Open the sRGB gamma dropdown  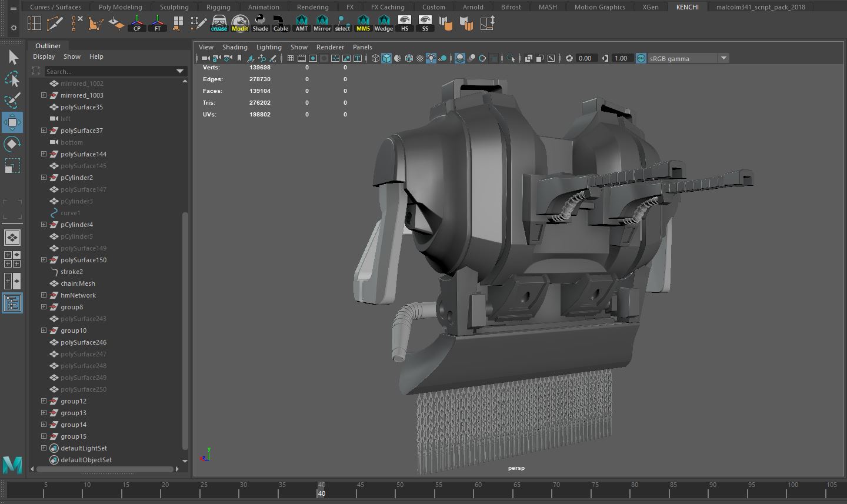point(723,58)
